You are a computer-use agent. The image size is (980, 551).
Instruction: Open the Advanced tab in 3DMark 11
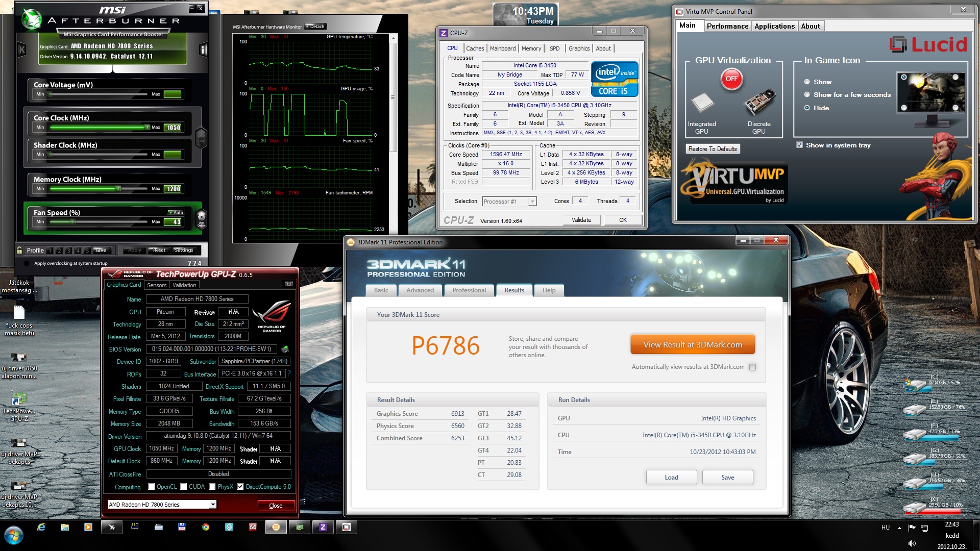click(x=420, y=290)
